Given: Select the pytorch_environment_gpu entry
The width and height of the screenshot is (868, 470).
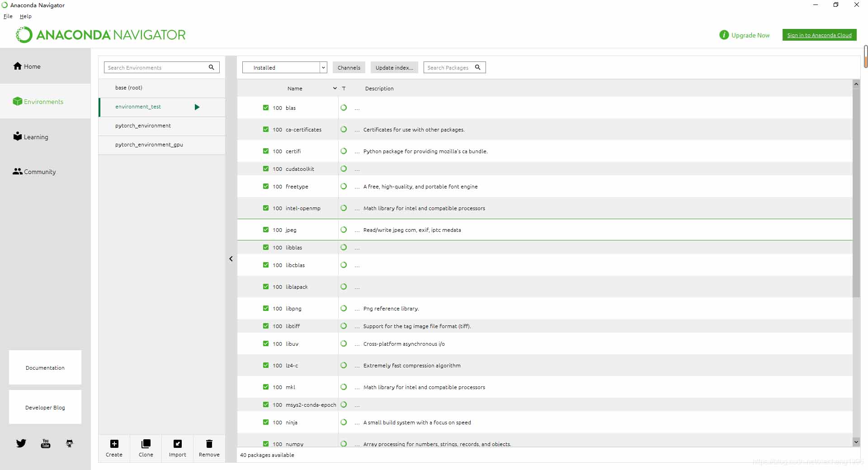Looking at the screenshot, I should point(162,145).
